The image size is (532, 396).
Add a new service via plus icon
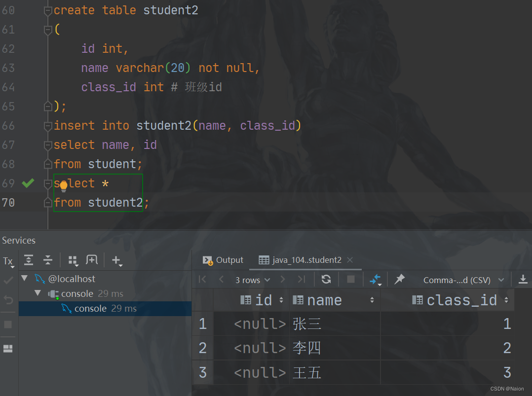coord(116,260)
